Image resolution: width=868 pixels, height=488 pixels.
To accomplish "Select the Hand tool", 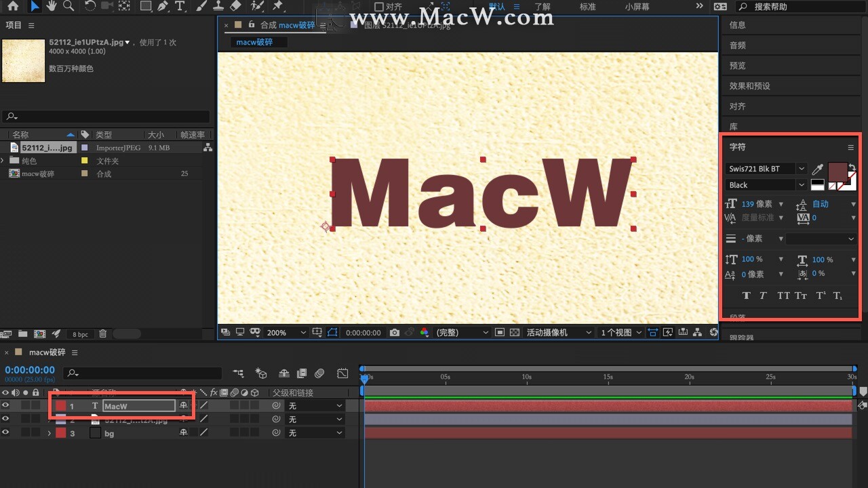I will (52, 6).
